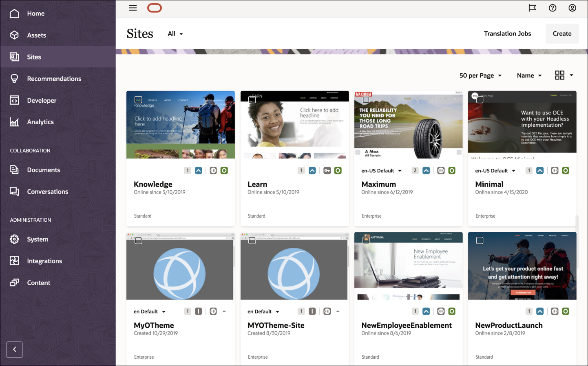Switch to Conversations under Collaboration
The height and width of the screenshot is (366, 588).
pyautogui.click(x=48, y=192)
